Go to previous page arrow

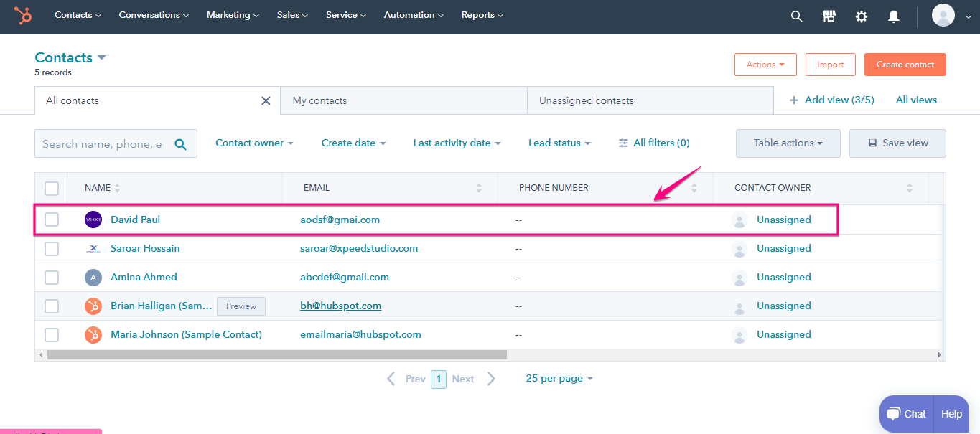391,379
